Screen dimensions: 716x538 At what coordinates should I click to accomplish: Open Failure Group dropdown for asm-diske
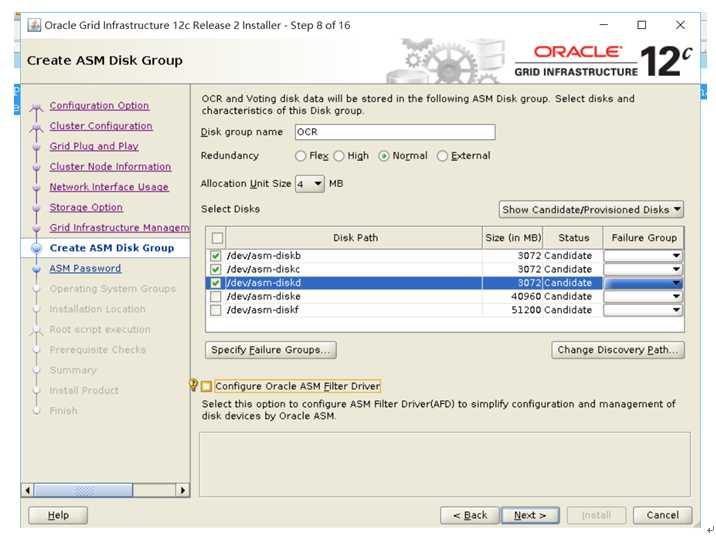643,296
